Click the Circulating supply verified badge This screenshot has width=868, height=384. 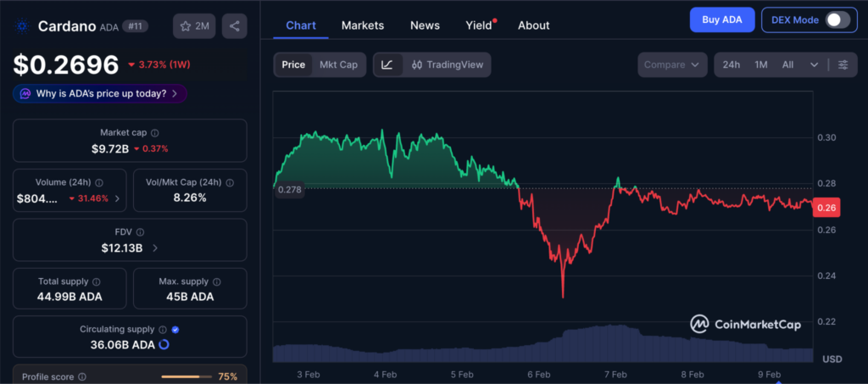(175, 329)
